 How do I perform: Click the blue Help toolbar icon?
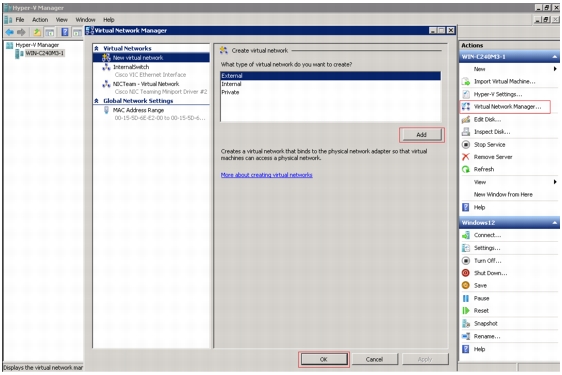[x=65, y=32]
